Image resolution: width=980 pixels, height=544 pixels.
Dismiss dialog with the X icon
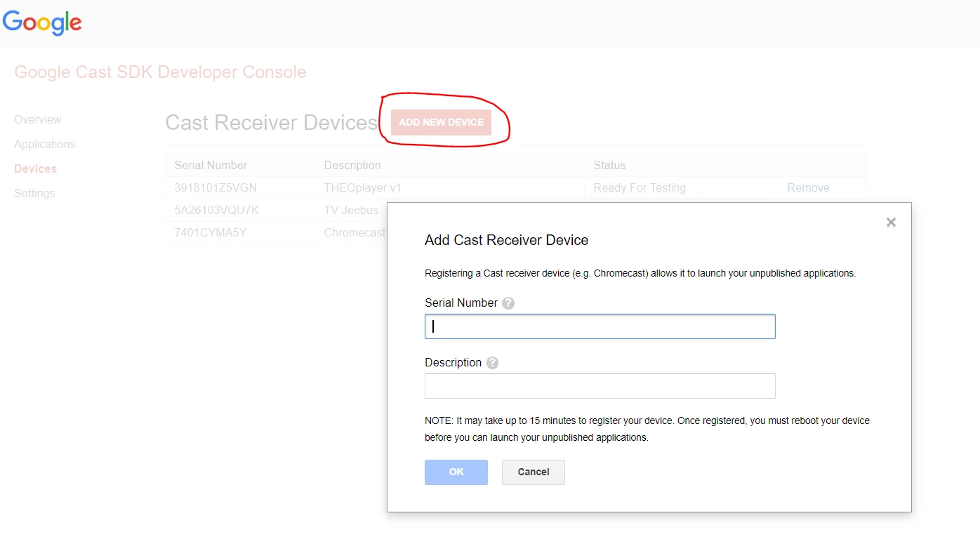[x=890, y=222]
